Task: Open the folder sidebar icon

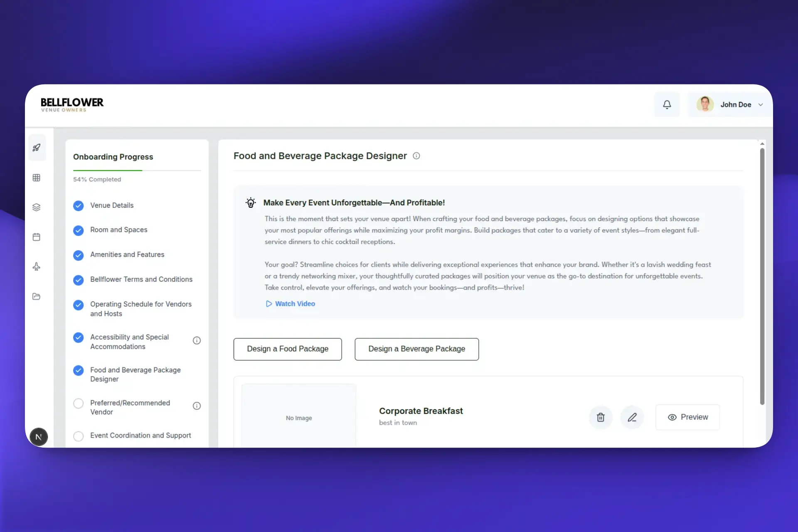Action: 37,296
